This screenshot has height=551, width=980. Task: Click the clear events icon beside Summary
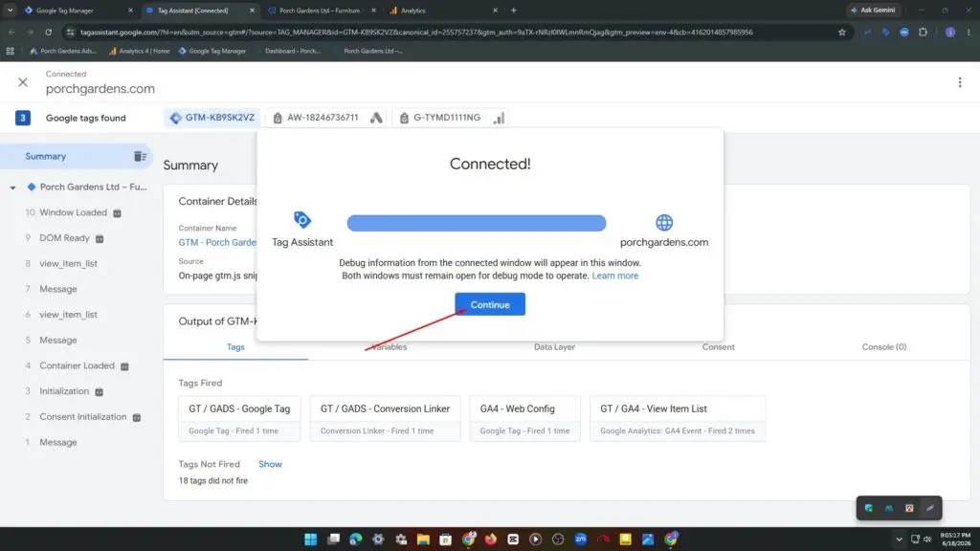(x=140, y=156)
